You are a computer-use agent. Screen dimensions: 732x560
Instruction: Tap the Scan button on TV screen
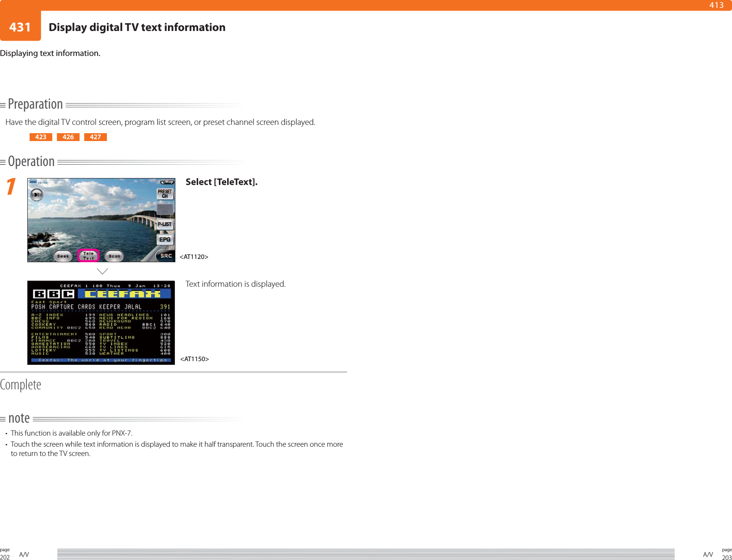click(114, 256)
